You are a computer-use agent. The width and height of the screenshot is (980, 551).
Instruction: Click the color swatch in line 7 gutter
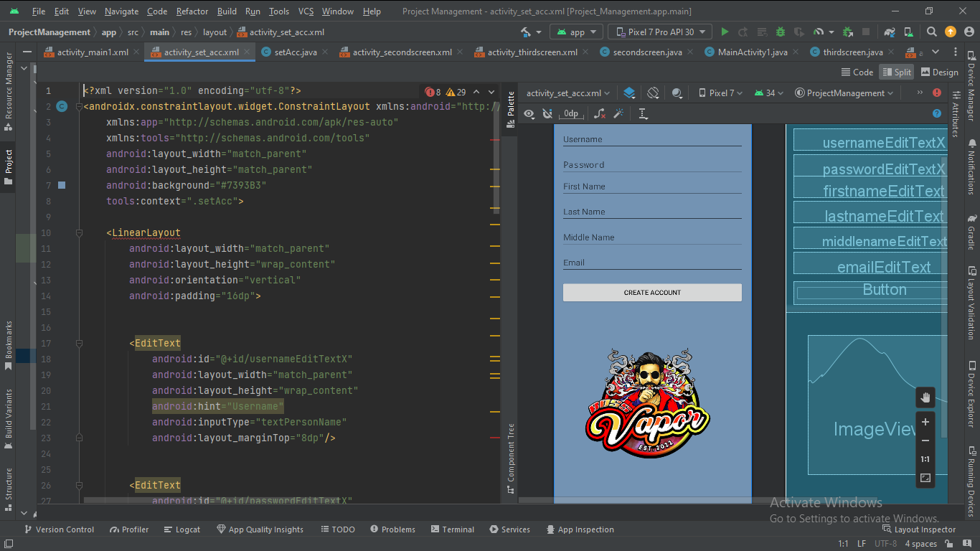pyautogui.click(x=62, y=185)
